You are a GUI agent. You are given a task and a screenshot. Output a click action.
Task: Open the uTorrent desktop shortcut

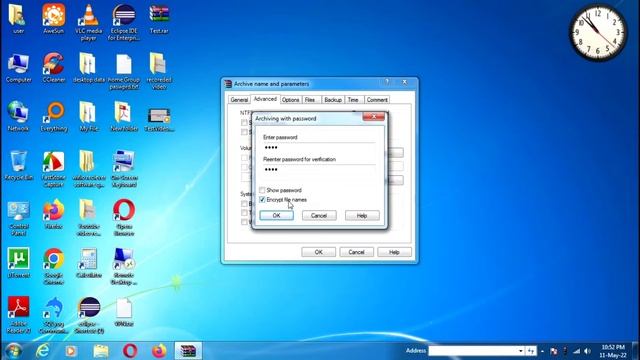tap(18, 263)
